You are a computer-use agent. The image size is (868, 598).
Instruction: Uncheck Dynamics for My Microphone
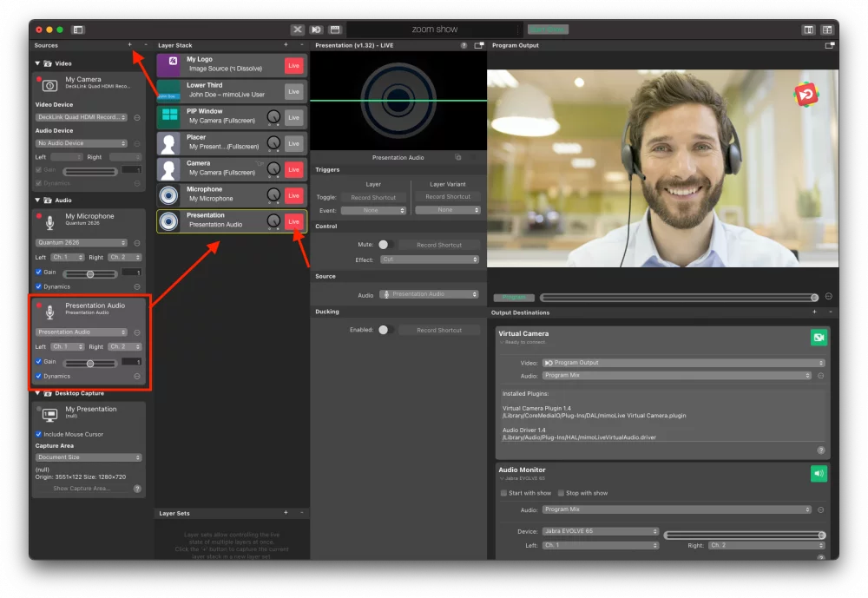pyautogui.click(x=39, y=286)
